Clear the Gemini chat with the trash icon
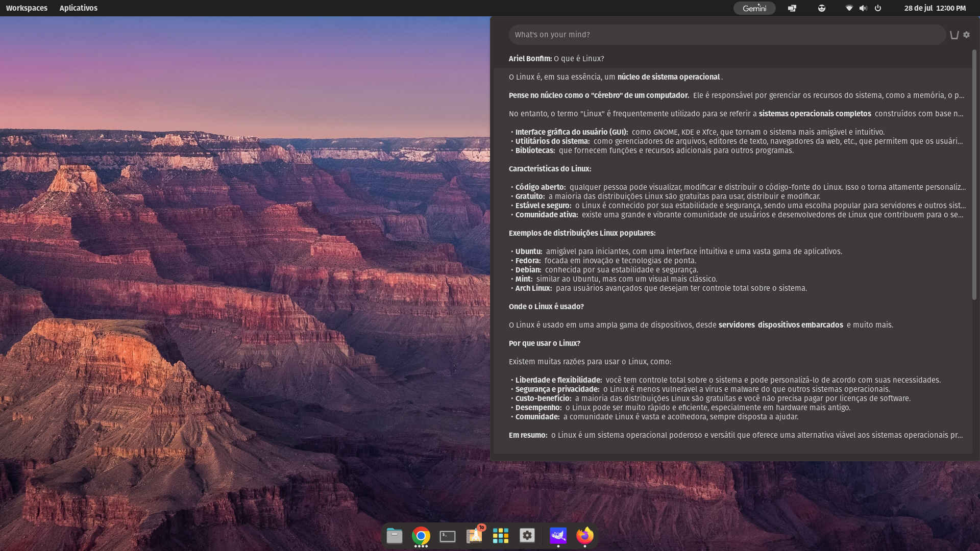This screenshot has width=980, height=551. (954, 35)
